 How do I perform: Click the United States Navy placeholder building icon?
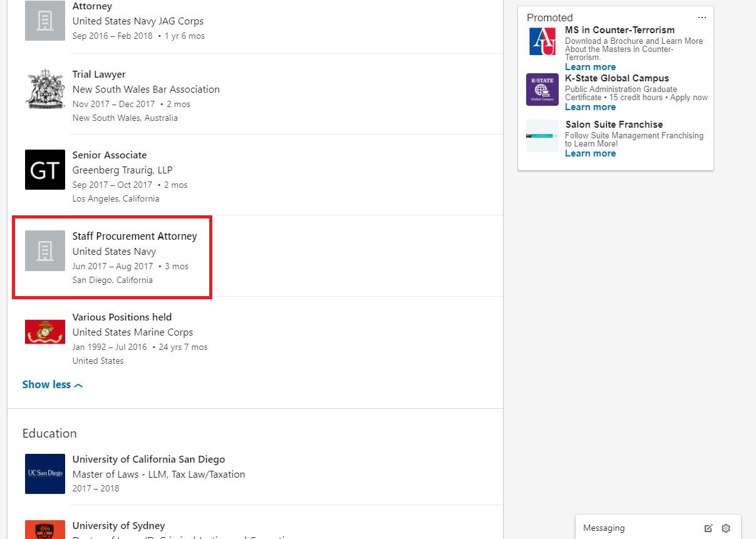(45, 251)
